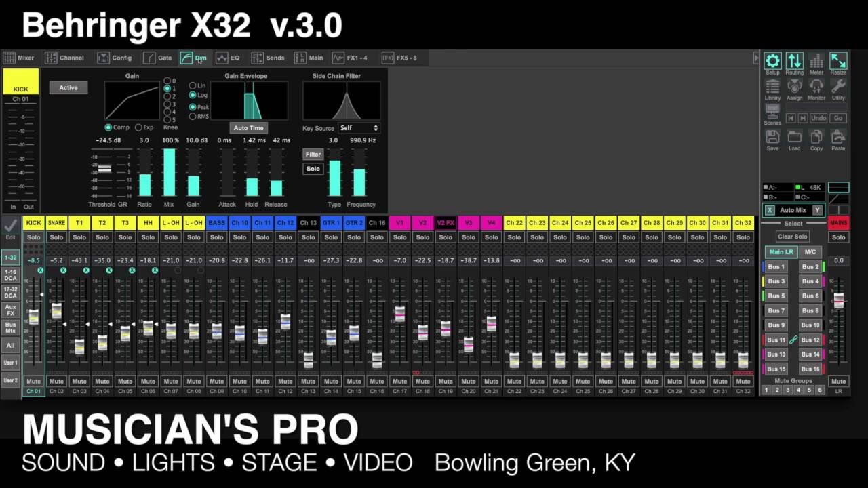The image size is (868, 488).
Task: Open the Utility wrench icon
Action: [x=838, y=86]
